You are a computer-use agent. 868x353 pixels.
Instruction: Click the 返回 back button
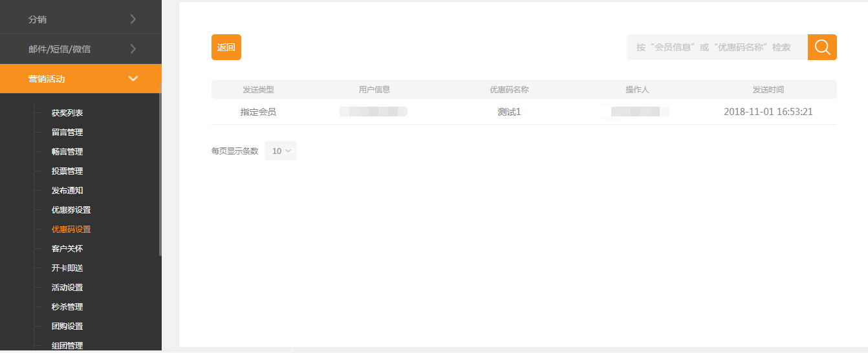(x=226, y=47)
